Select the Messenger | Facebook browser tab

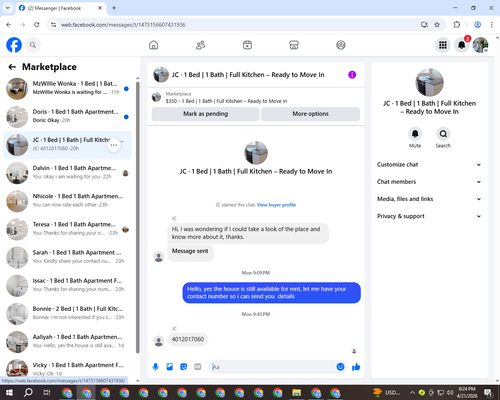[x=60, y=8]
